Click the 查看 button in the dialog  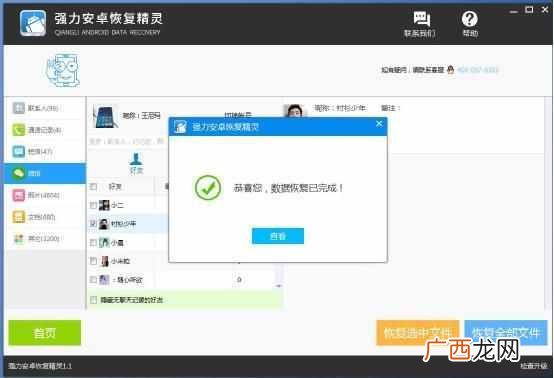click(278, 236)
